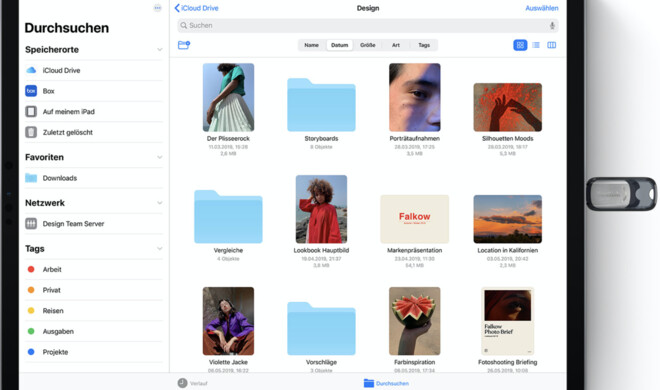This screenshot has height=390, width=660.
Task: Open the Downloads favorite folder
Action: 93,178
